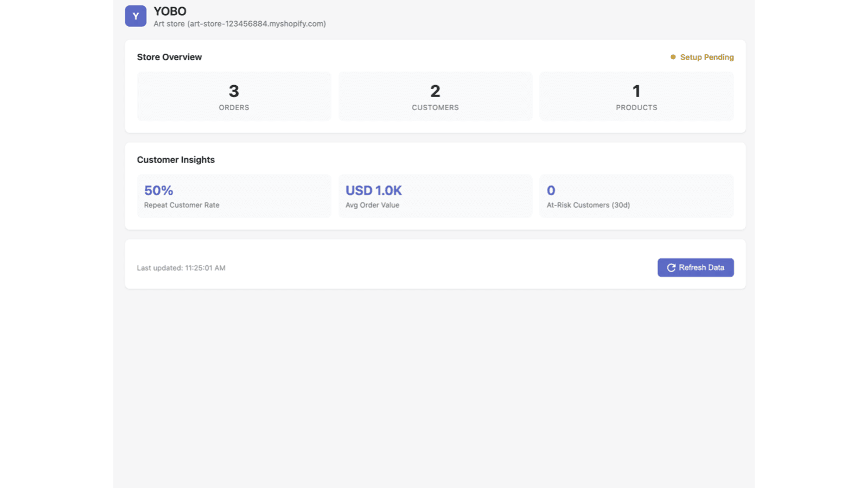868x488 pixels.
Task: Open the Orders stat card
Action: pyautogui.click(x=234, y=96)
